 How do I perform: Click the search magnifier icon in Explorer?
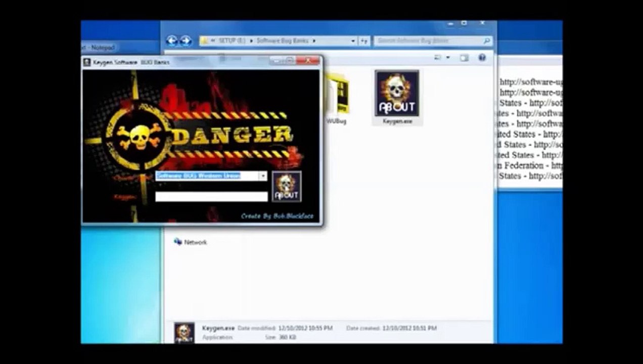point(486,41)
